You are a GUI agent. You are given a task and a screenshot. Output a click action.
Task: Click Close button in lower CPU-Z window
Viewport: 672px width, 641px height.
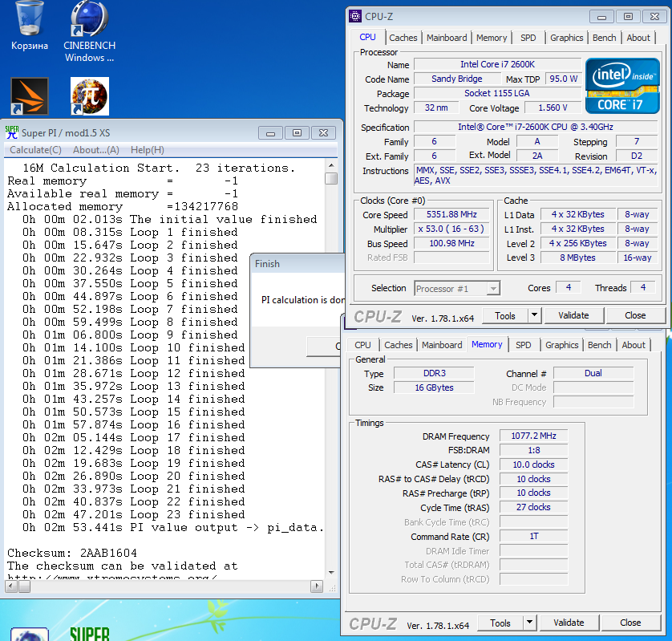coord(630,623)
